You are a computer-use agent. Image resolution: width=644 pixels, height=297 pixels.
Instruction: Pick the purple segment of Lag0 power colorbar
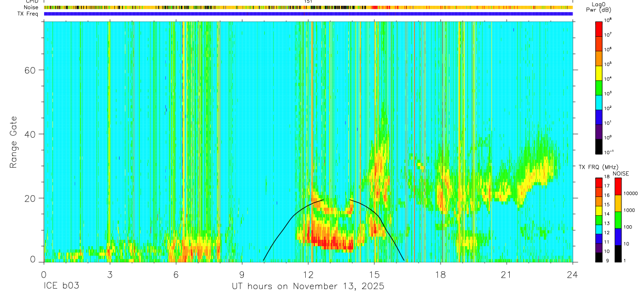[599, 131]
